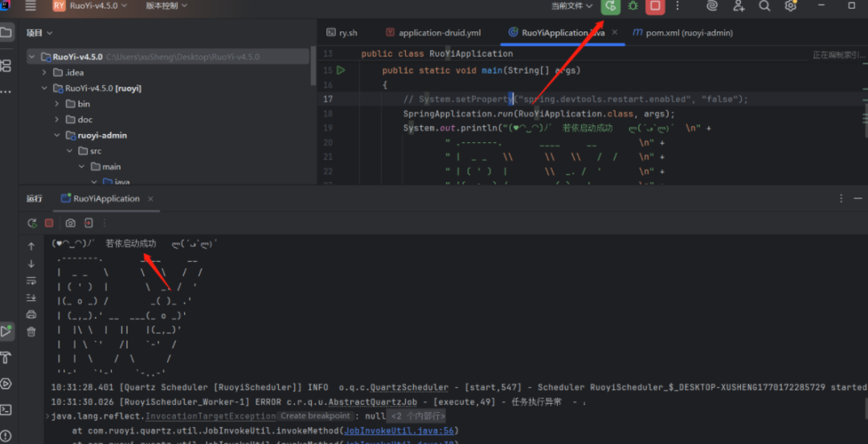Image resolution: width=868 pixels, height=444 pixels.
Task: Expand the collapsed internal frames hint after null
Action: click(416, 416)
